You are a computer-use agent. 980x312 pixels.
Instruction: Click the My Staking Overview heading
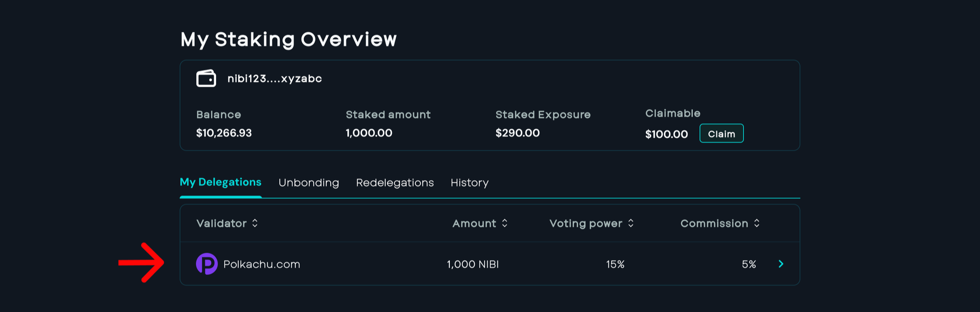288,39
